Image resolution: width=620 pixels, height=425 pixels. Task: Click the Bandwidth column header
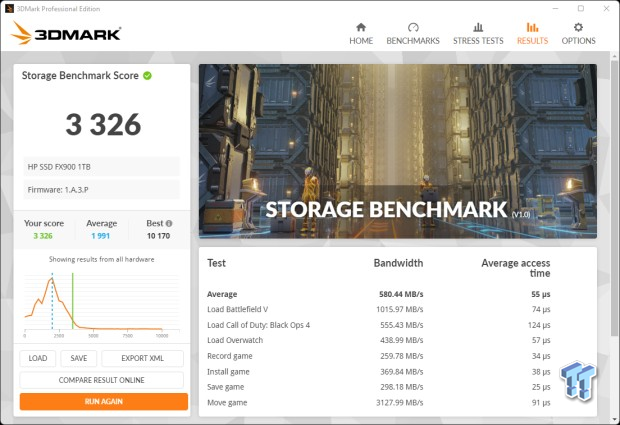[398, 263]
